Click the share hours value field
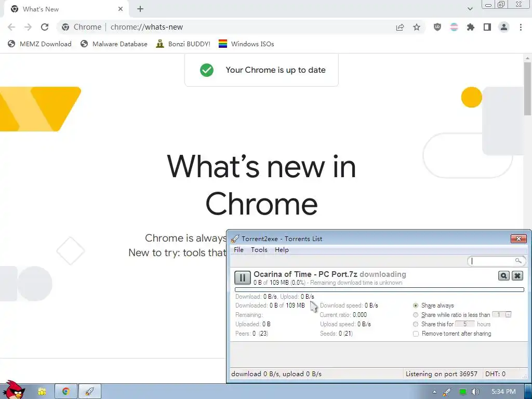 [x=464, y=324]
